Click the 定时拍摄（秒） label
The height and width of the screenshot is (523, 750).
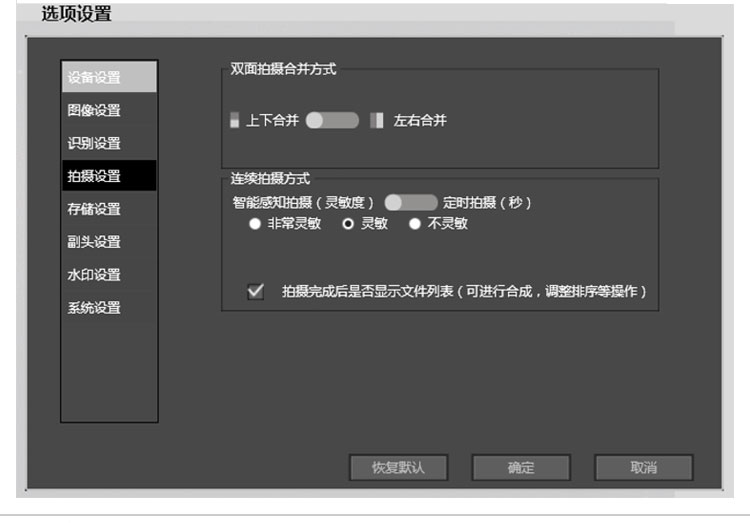487,202
